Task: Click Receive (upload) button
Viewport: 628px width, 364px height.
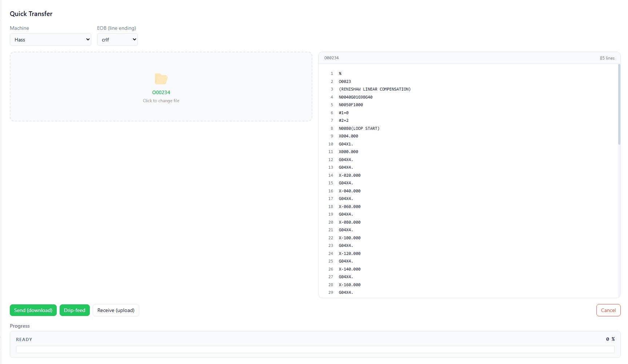Action: [x=116, y=310]
